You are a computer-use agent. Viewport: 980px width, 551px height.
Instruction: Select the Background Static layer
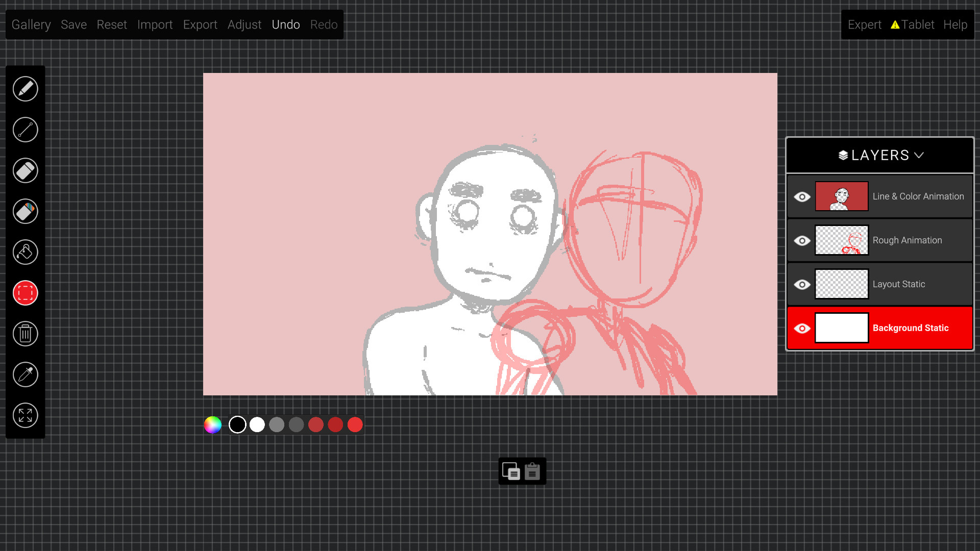(x=910, y=328)
